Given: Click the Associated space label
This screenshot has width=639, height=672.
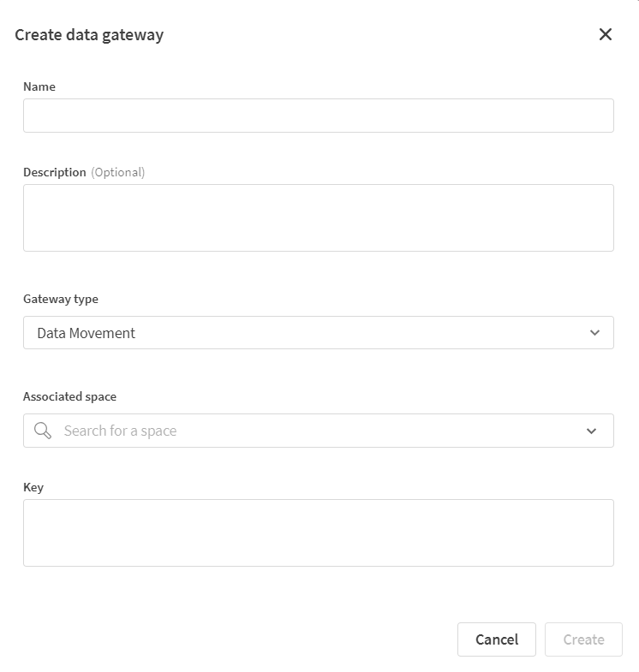Looking at the screenshot, I should point(69,397).
